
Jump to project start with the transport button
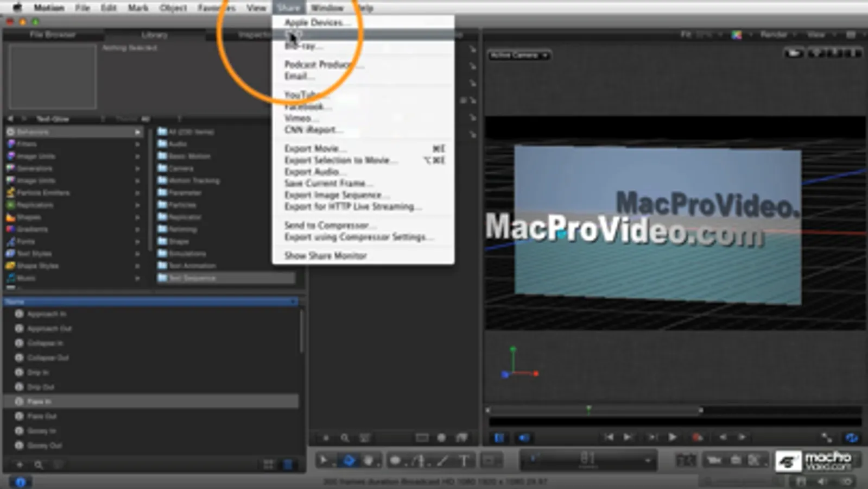click(609, 437)
